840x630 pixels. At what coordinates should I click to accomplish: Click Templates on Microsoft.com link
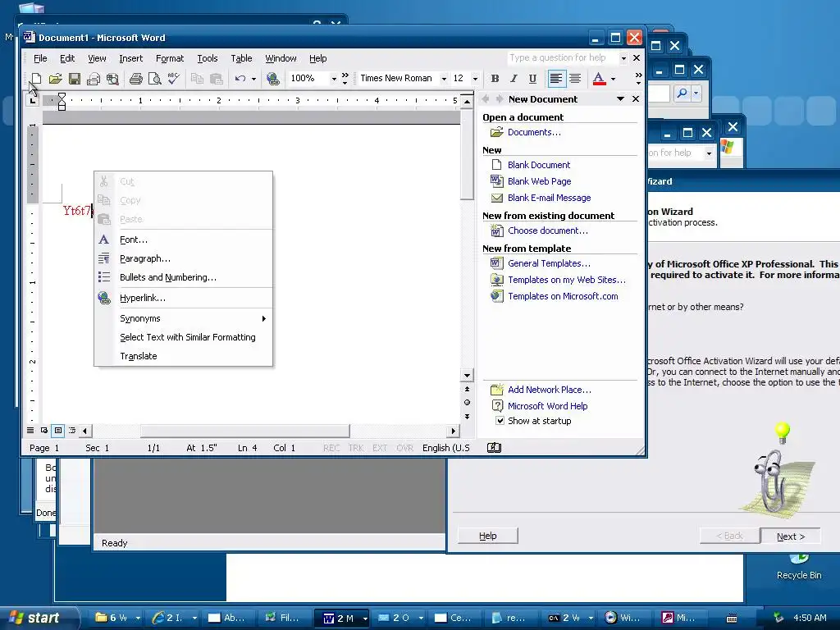pyautogui.click(x=563, y=296)
